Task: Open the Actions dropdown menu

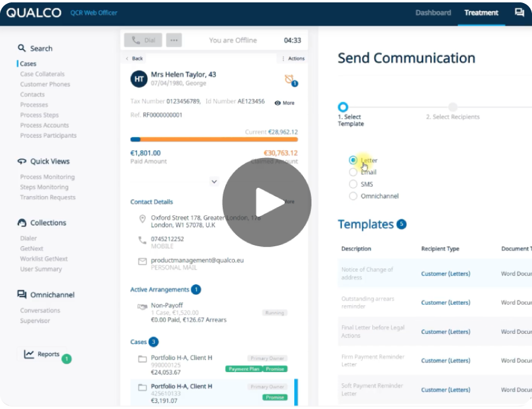Action: (293, 58)
